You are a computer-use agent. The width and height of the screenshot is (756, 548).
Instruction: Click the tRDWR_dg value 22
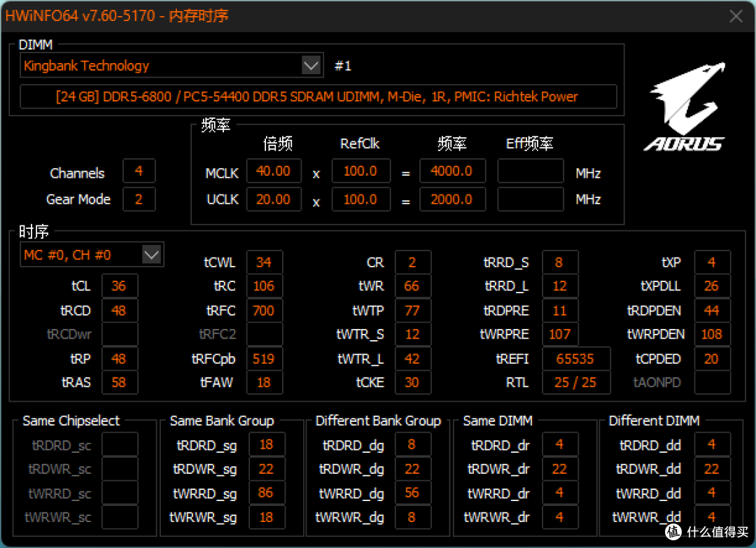pyautogui.click(x=412, y=469)
